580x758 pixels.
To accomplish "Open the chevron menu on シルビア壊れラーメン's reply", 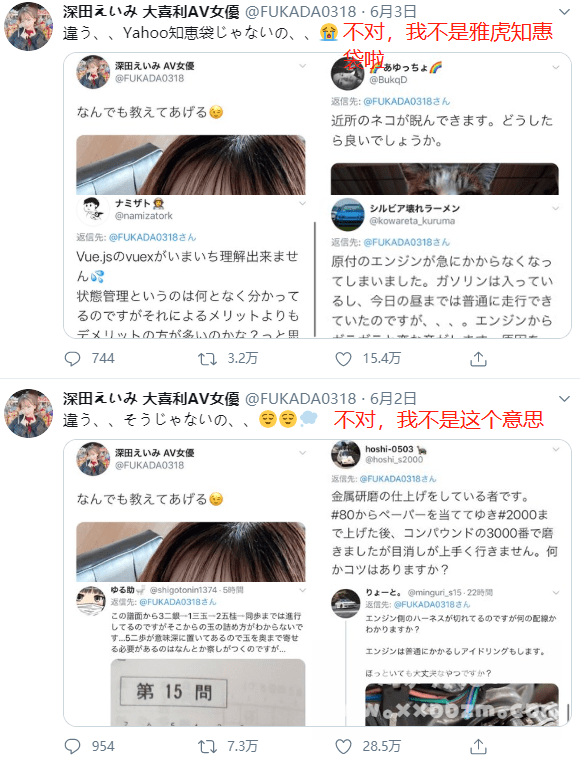I will (556, 208).
